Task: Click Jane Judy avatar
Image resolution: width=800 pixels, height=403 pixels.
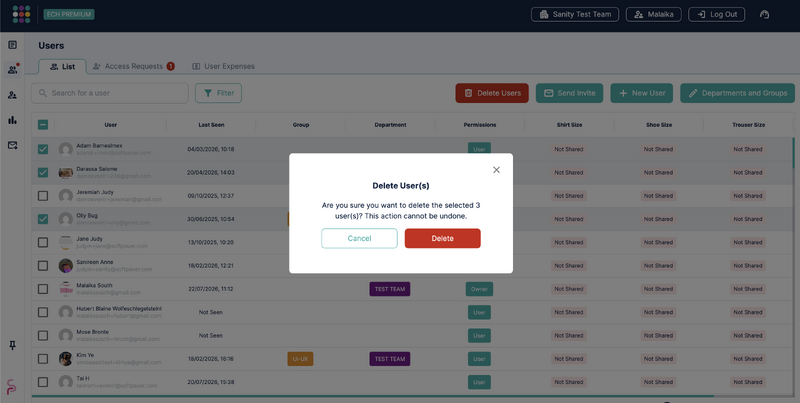Action: pyautogui.click(x=65, y=242)
